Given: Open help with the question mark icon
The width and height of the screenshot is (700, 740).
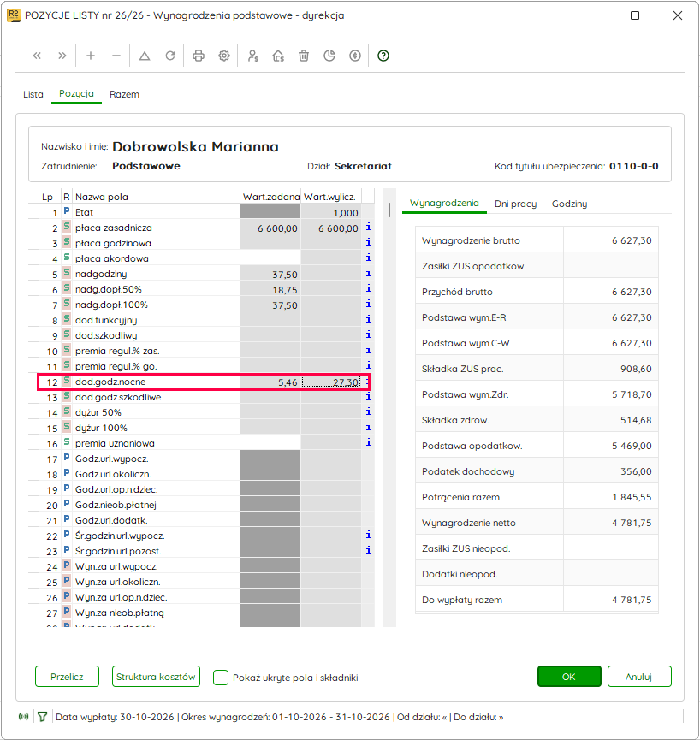Looking at the screenshot, I should pyautogui.click(x=383, y=56).
